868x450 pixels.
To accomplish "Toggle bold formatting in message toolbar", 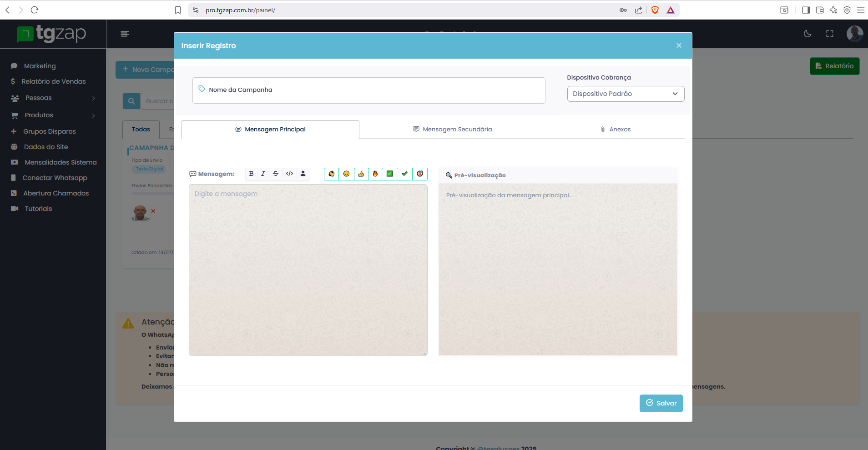I will click(251, 174).
